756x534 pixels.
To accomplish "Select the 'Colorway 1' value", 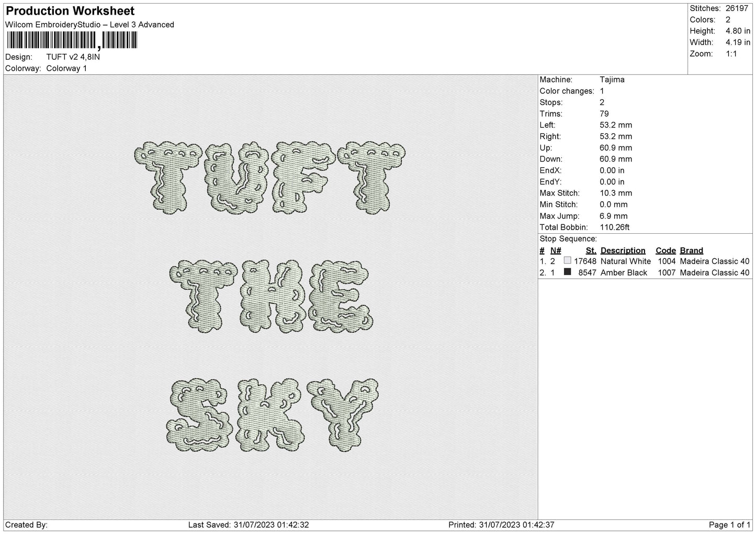I will [66, 69].
